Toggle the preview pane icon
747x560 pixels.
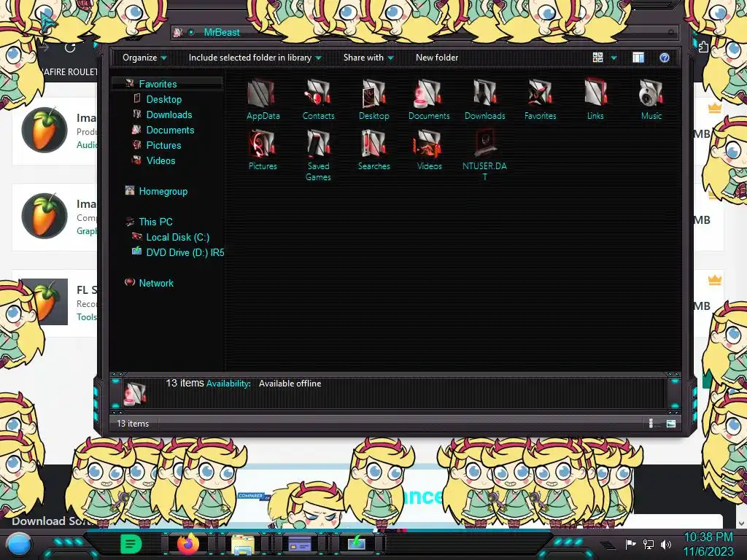(x=638, y=58)
